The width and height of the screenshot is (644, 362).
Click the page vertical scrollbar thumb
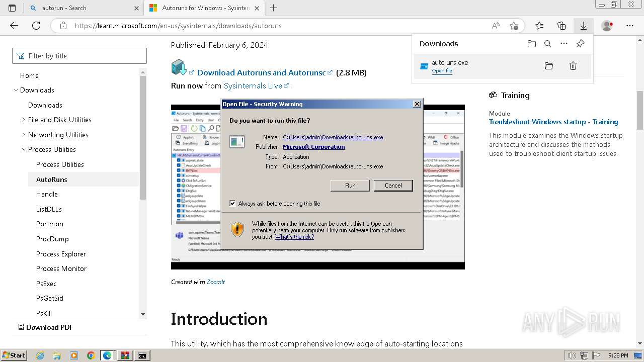pyautogui.click(x=639, y=110)
